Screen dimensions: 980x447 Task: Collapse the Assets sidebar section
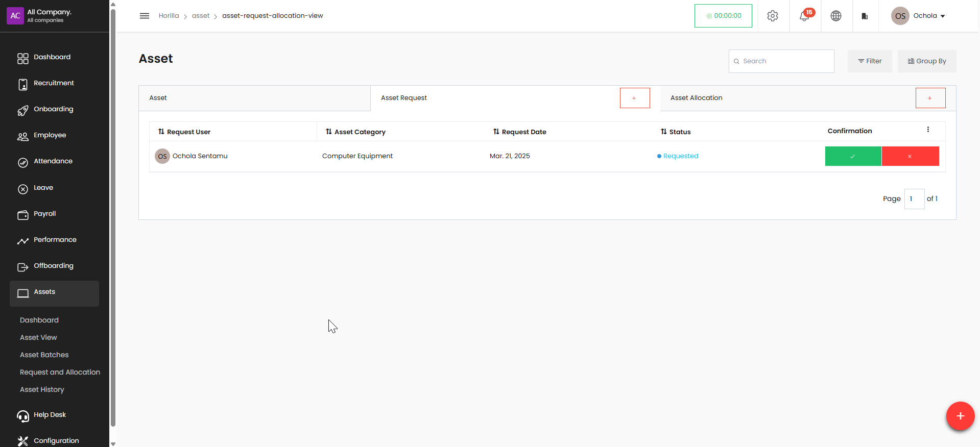point(54,293)
